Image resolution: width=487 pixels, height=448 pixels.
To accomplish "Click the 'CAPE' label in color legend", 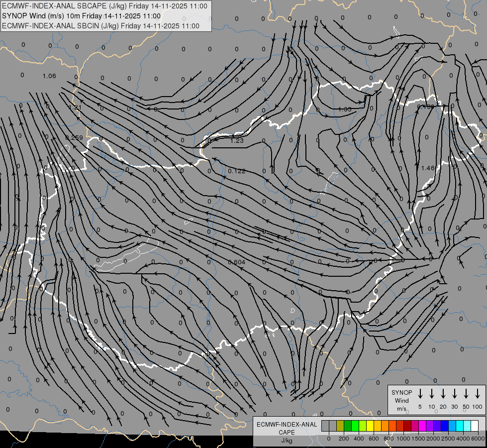I will click(x=287, y=433).
